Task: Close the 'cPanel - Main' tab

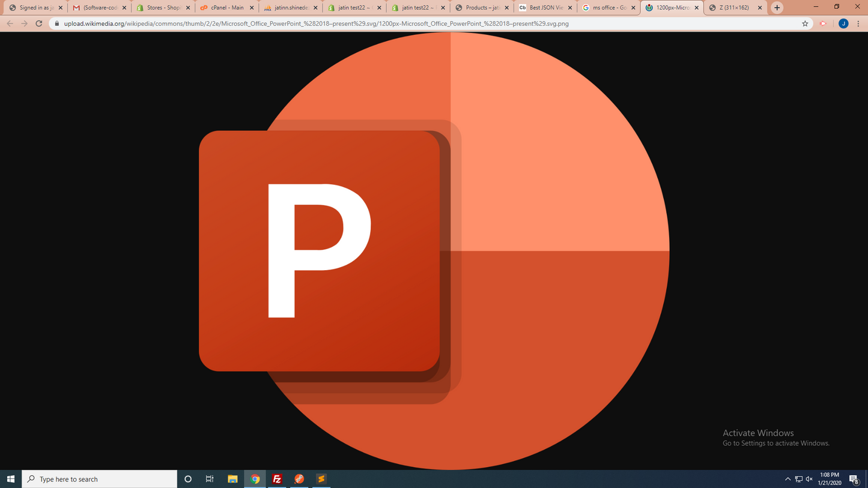Action: (252, 8)
